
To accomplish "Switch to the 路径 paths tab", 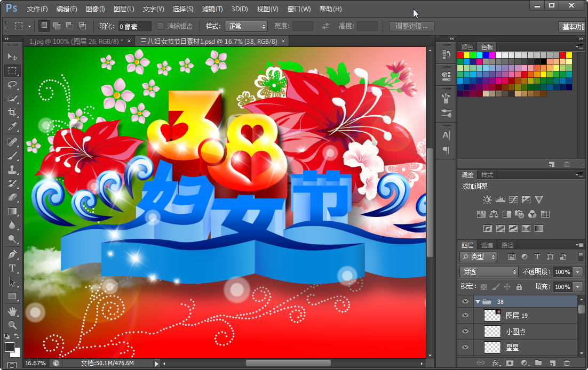I will tap(507, 245).
